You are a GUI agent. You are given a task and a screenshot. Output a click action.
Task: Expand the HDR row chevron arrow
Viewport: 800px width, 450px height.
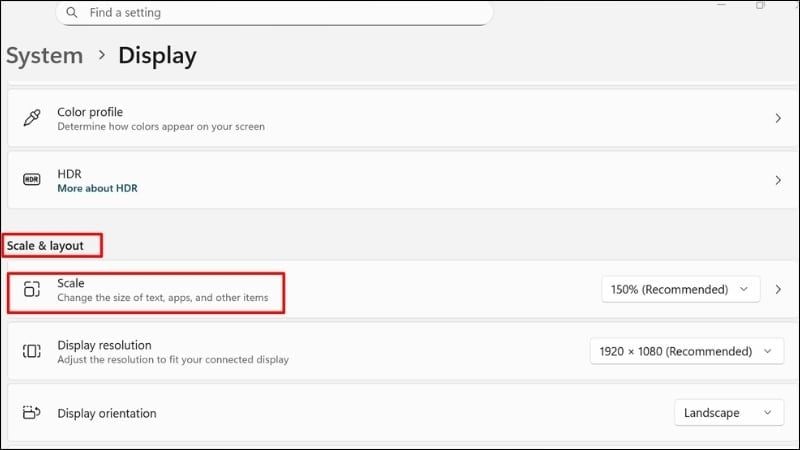pos(778,180)
